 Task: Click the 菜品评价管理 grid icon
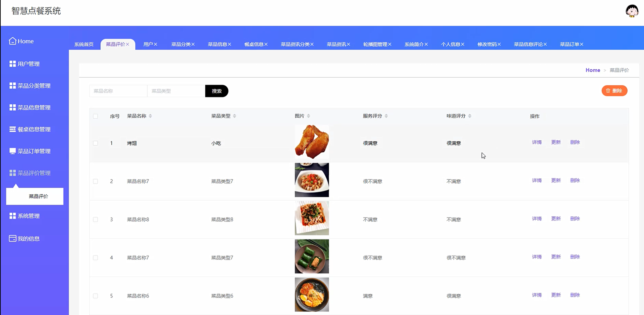(13, 173)
